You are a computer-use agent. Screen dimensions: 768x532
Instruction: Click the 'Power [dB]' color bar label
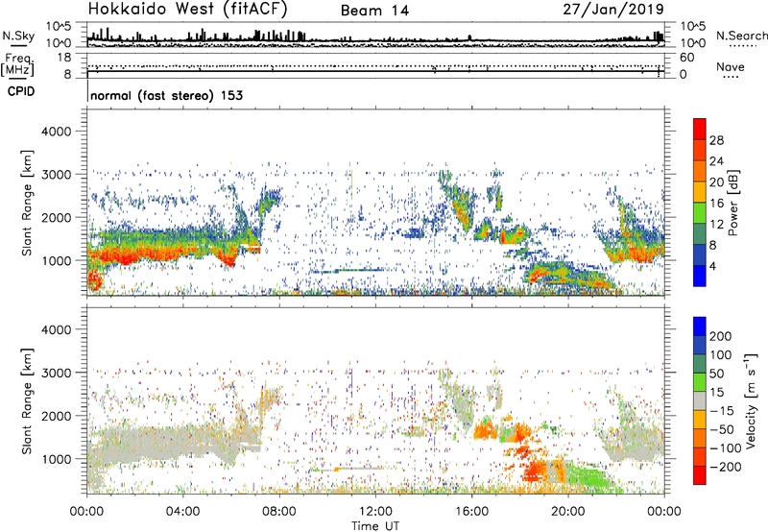pos(732,203)
